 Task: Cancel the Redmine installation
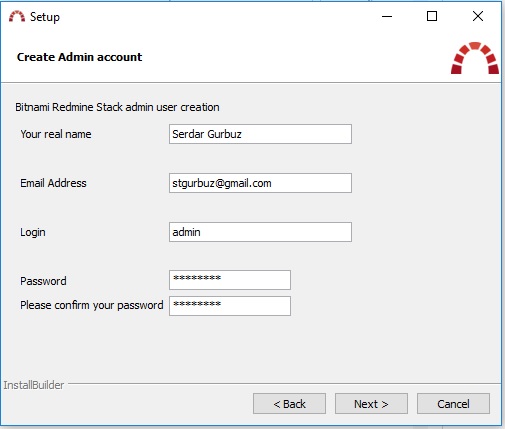point(453,404)
